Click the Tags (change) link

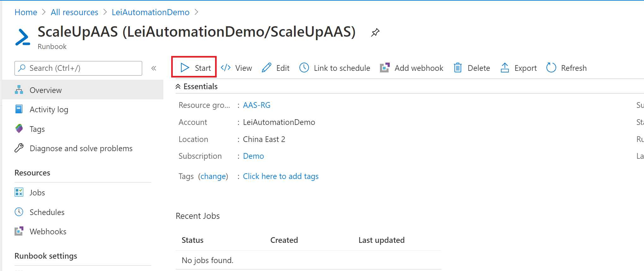tap(214, 176)
